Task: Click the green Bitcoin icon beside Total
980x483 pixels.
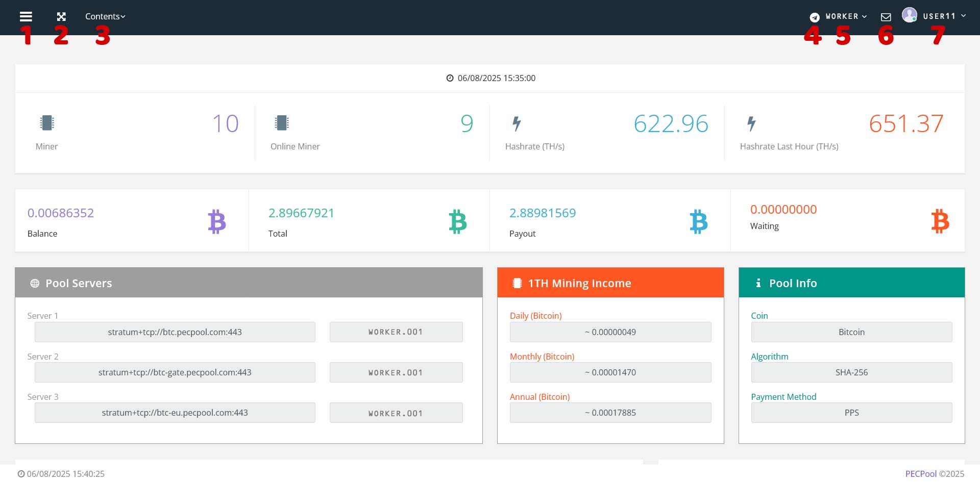Action: (458, 222)
